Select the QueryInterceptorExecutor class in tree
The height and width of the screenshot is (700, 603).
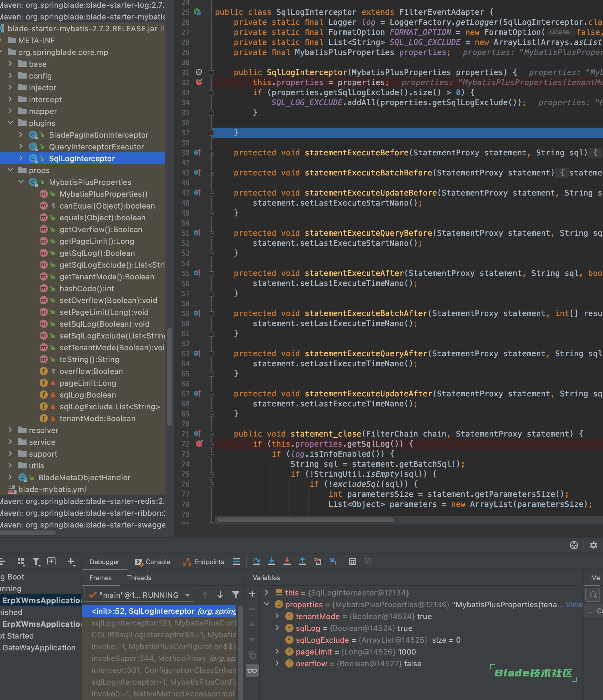96,146
